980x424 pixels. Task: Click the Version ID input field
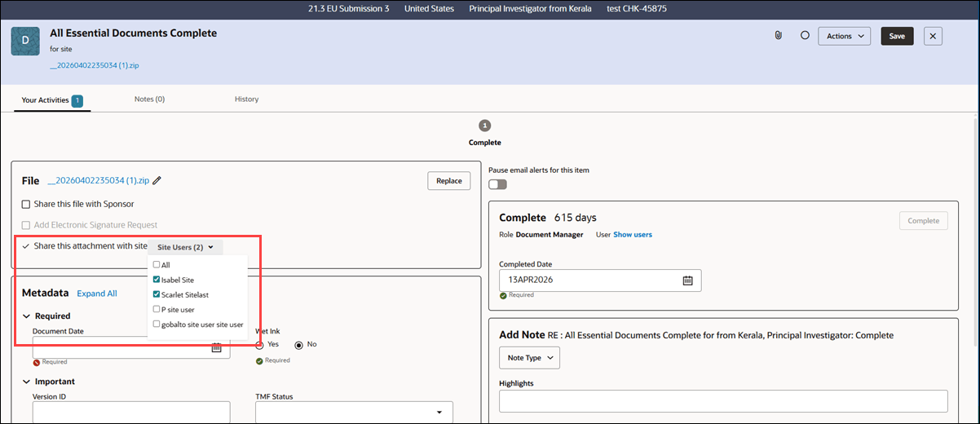pos(131,413)
